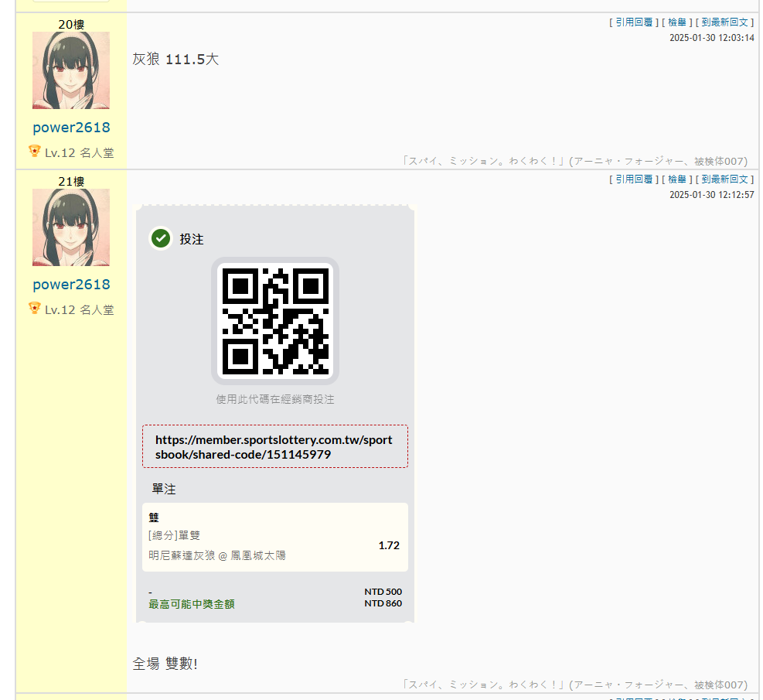This screenshot has width=763, height=700.
Task: Click the bet slip QR code
Action: [275, 321]
